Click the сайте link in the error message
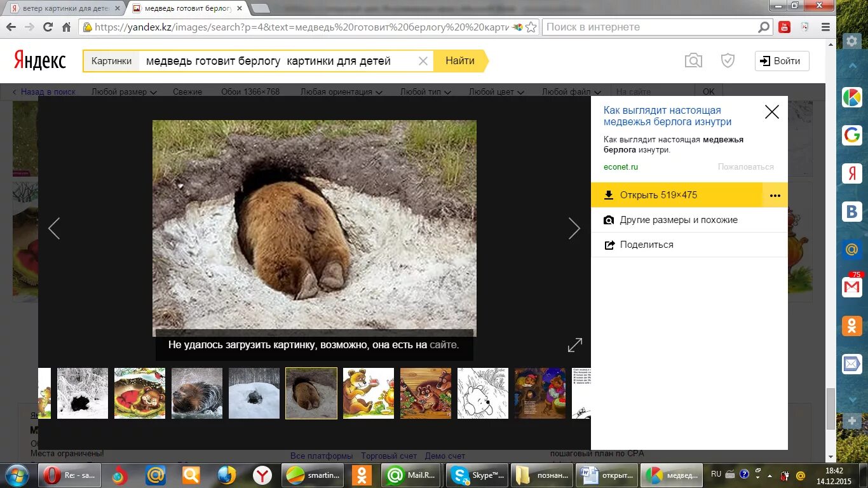 (x=443, y=345)
